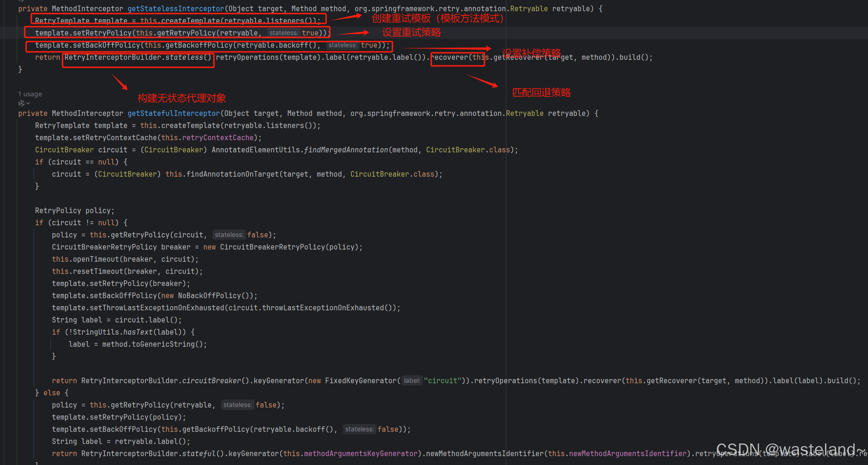Screen dimensions: 868x465
Task: Click the recoverer() call highlighted in red
Action: point(457,57)
